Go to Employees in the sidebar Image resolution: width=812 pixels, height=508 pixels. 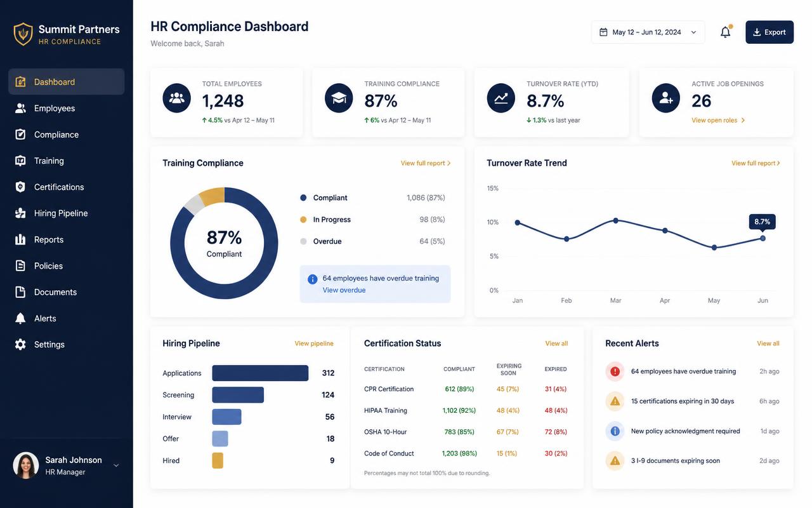[x=66, y=108]
